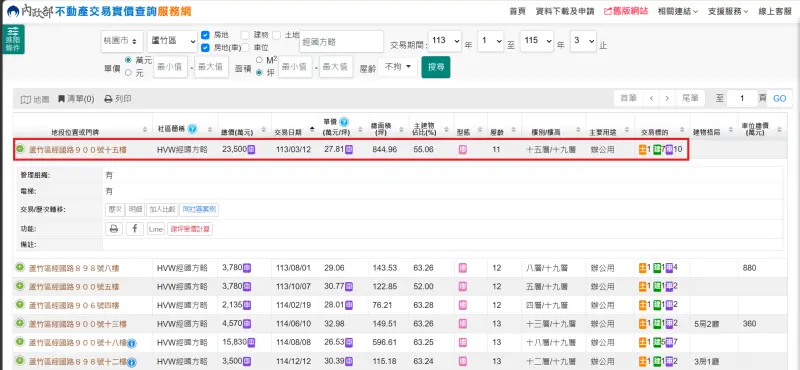Click the community name field showing 經國方略

click(341, 41)
